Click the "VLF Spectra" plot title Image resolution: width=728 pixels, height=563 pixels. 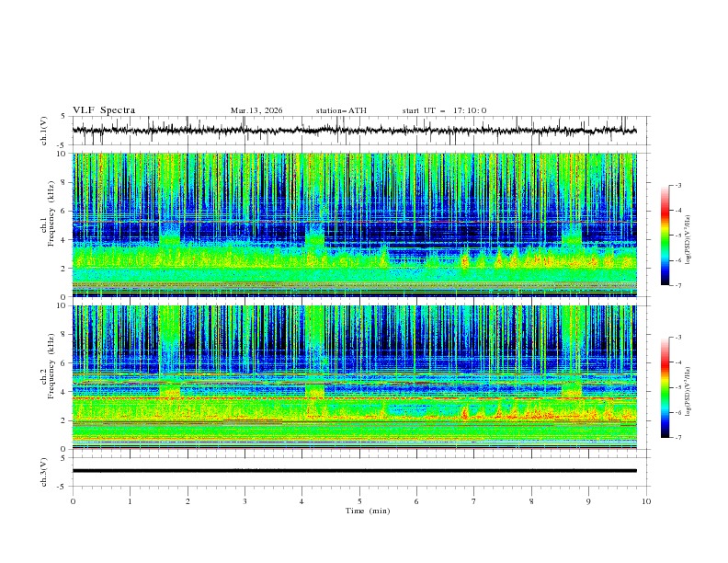[104, 110]
